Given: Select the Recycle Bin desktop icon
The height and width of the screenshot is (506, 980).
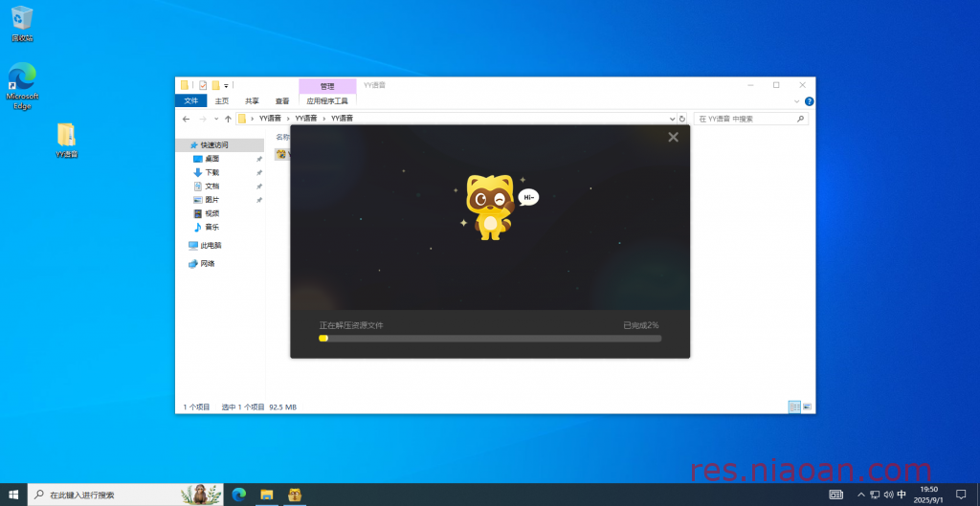Looking at the screenshot, I should click(x=22, y=24).
